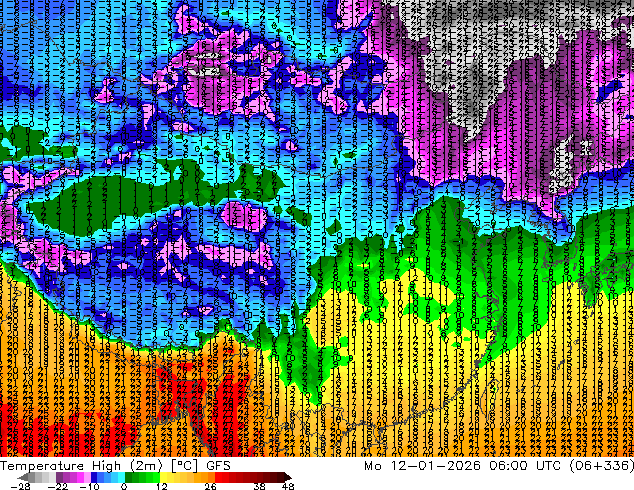The height and width of the screenshot is (490, 634).
Task: Click the "0" legend value
Action: pyautogui.click(x=124, y=486)
